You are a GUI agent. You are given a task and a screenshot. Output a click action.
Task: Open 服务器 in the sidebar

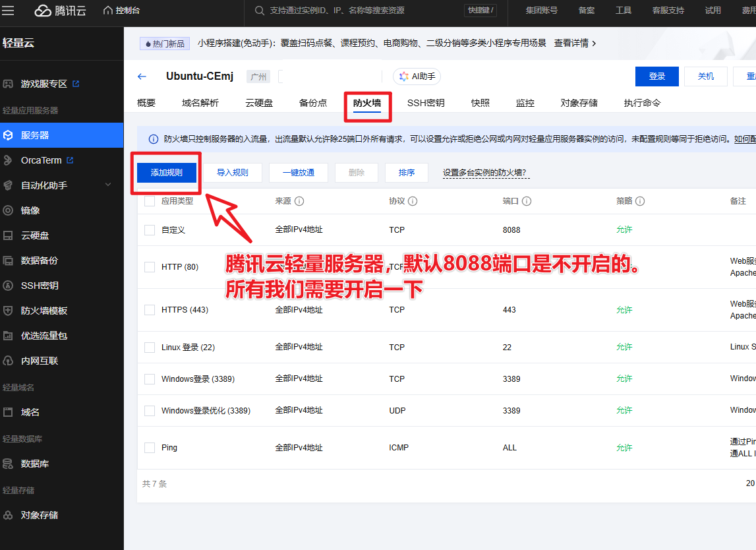pos(35,135)
